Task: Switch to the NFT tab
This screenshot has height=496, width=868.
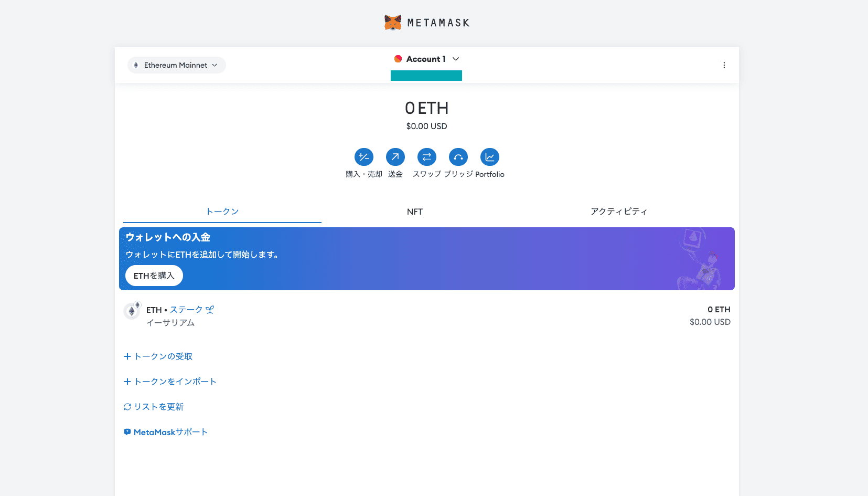Action: pyautogui.click(x=414, y=212)
